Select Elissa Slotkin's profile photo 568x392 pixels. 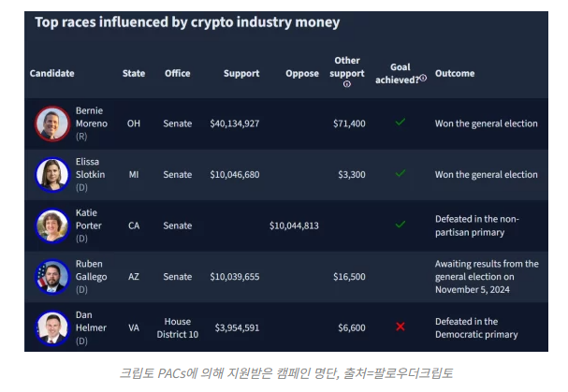pyautogui.click(x=52, y=174)
